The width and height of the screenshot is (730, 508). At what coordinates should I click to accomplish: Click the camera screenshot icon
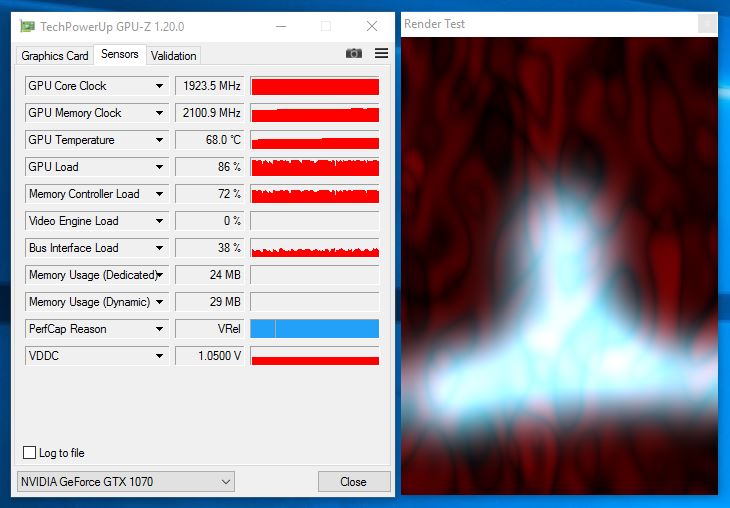tap(353, 54)
